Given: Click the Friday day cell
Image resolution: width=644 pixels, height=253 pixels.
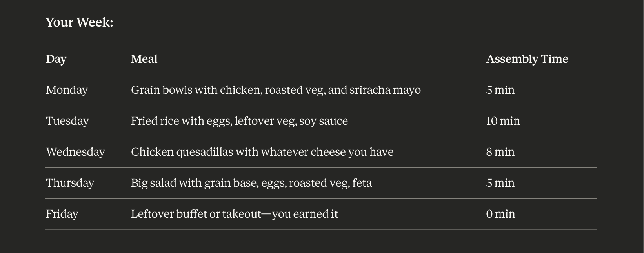Looking at the screenshot, I should [62, 214].
